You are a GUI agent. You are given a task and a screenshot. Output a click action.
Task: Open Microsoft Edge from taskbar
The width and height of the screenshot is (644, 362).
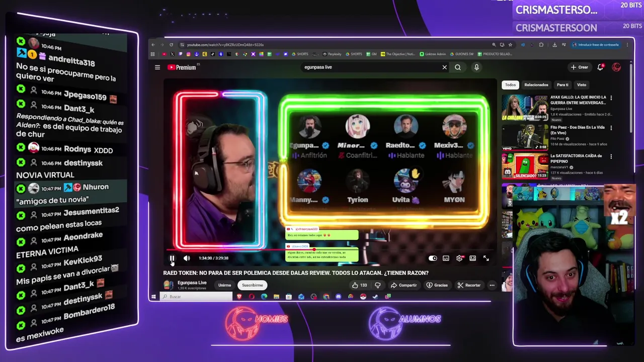tap(264, 297)
